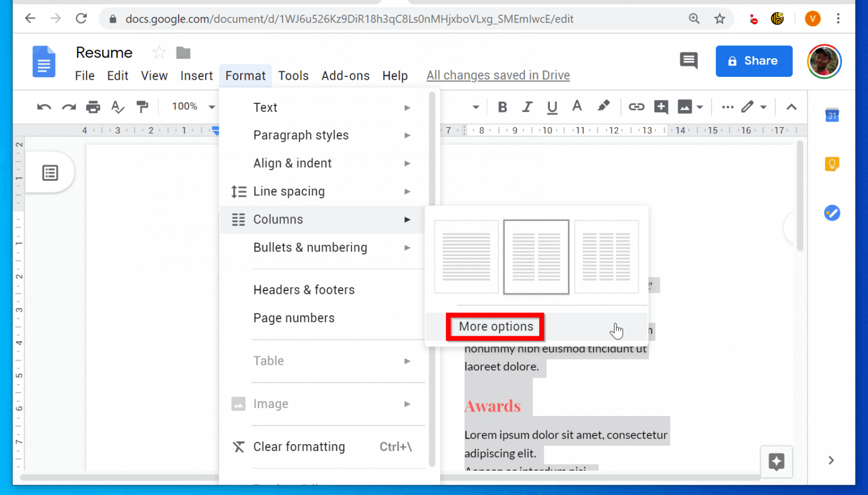The width and height of the screenshot is (868, 495).
Task: Expand the Text submenu
Action: [322, 107]
